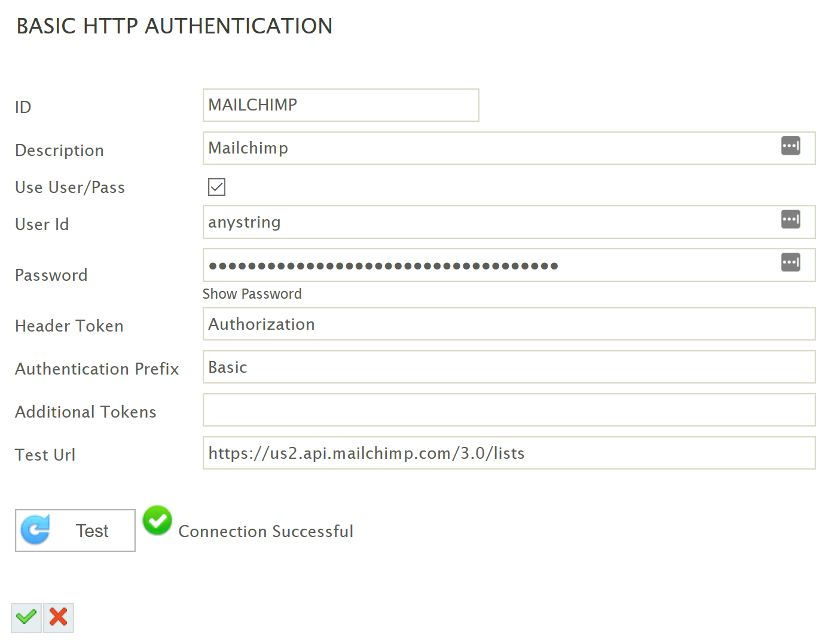Cancel changes with the red X icon
Image resolution: width=837 pixels, height=644 pixels.
pos(58,618)
